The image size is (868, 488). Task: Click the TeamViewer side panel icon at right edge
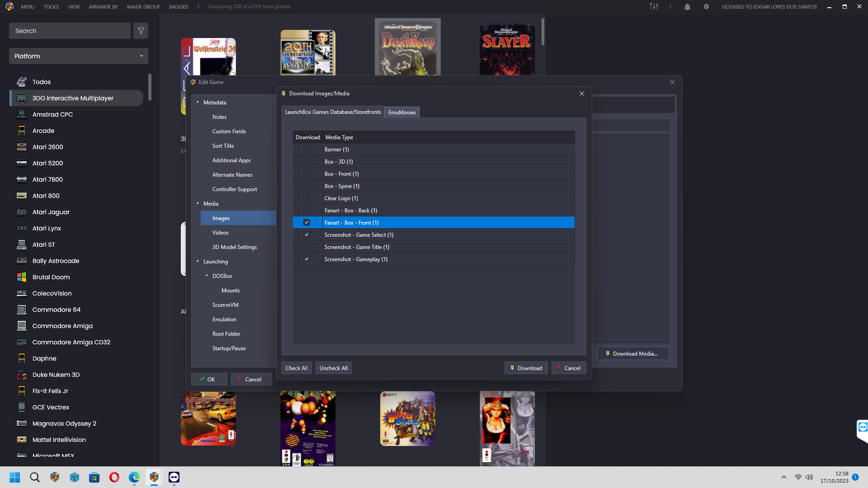(x=863, y=427)
